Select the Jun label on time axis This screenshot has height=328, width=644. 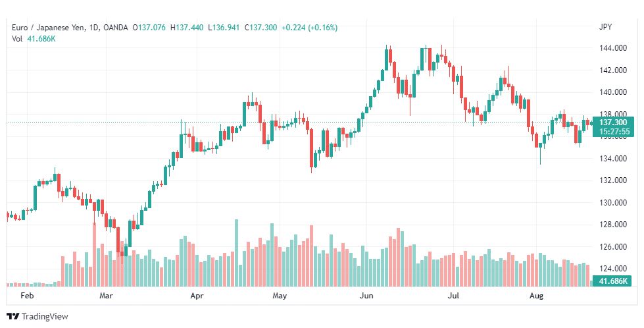click(x=366, y=296)
